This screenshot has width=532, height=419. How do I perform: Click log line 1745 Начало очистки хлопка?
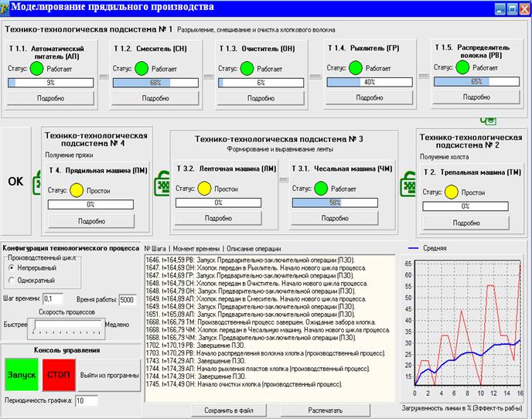[244, 384]
